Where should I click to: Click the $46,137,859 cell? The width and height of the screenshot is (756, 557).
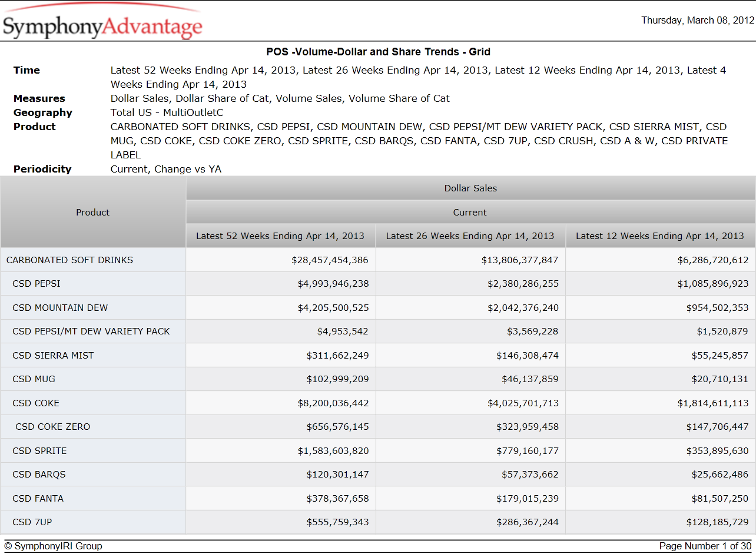click(x=470, y=379)
